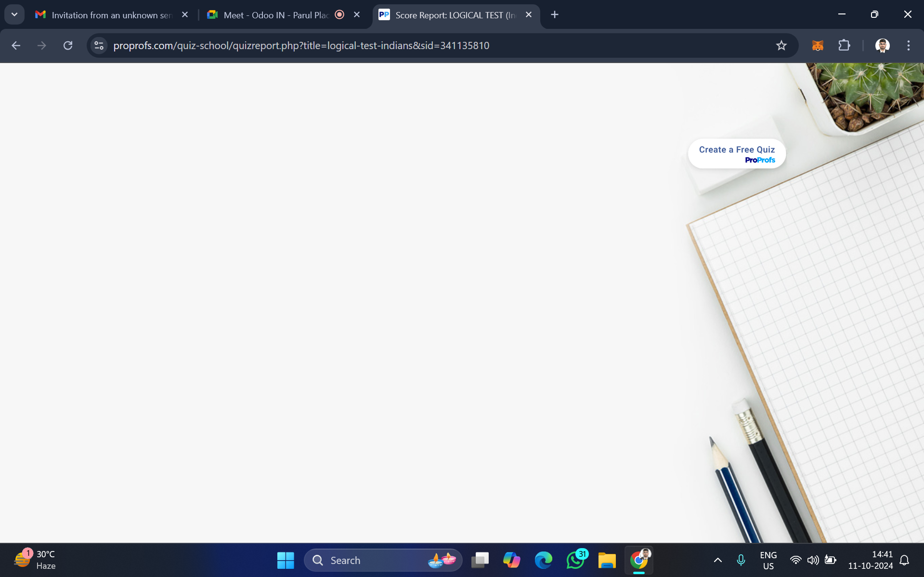This screenshot has height=577, width=924.
Task: Open the notifications bell
Action: (904, 560)
